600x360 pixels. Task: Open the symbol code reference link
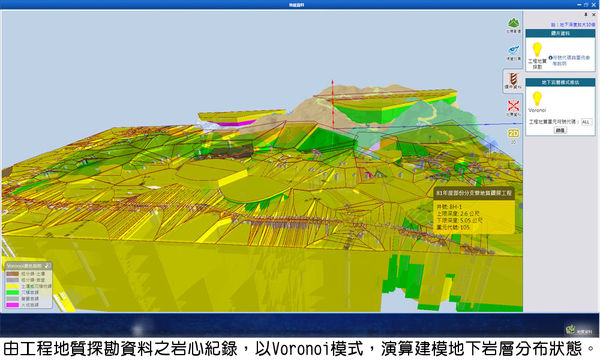pos(569,60)
